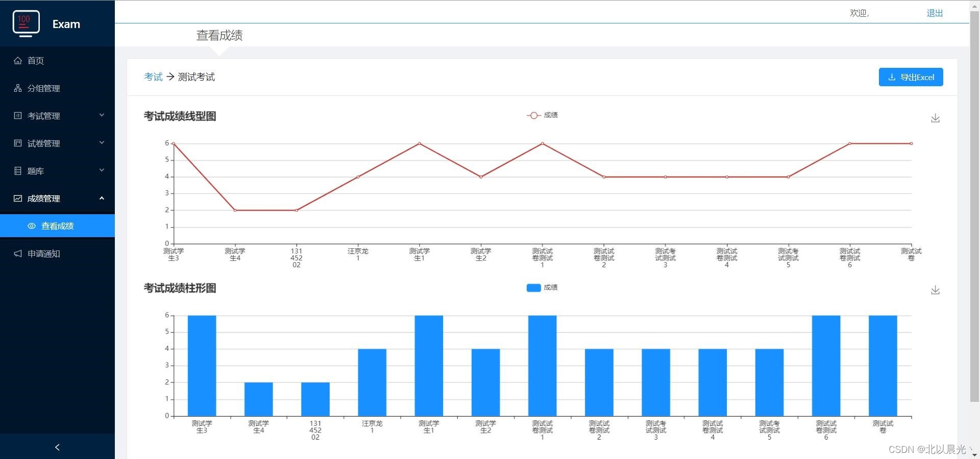
Task: Open the 首页 menu item
Action: [57, 61]
